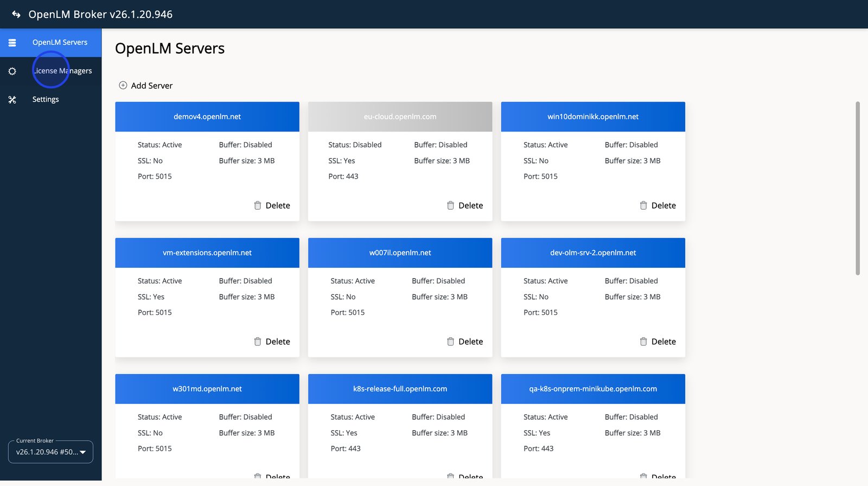Viewport: 868px width, 486px height.
Task: Click trash icon on win10dominikk.openlm.net card
Action: (x=643, y=205)
